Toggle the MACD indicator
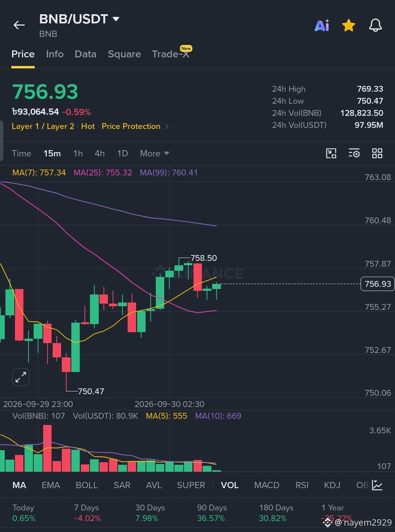 tap(267, 485)
